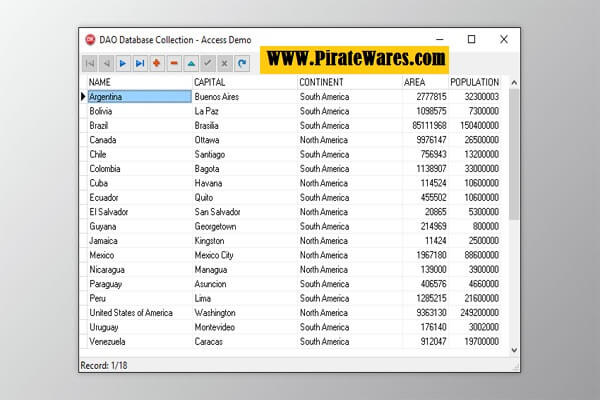Image resolution: width=600 pixels, height=400 pixels.
Task: Insert new record plus button
Action: 157,64
